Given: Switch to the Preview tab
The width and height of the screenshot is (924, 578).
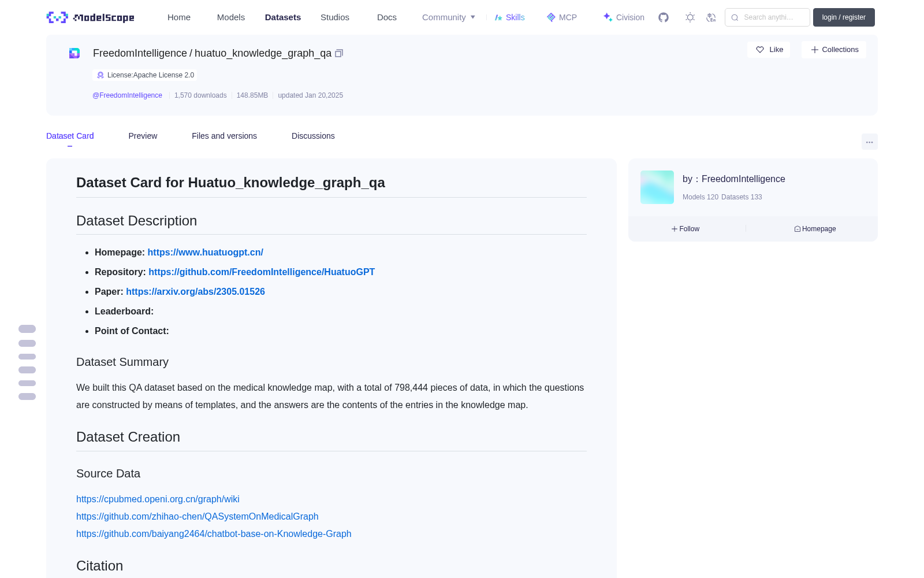Looking at the screenshot, I should [143, 136].
